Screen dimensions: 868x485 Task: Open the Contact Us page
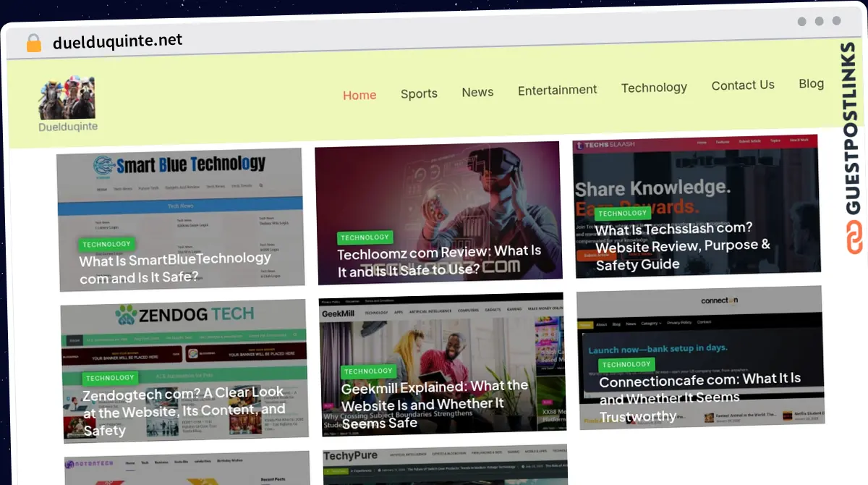coord(743,85)
